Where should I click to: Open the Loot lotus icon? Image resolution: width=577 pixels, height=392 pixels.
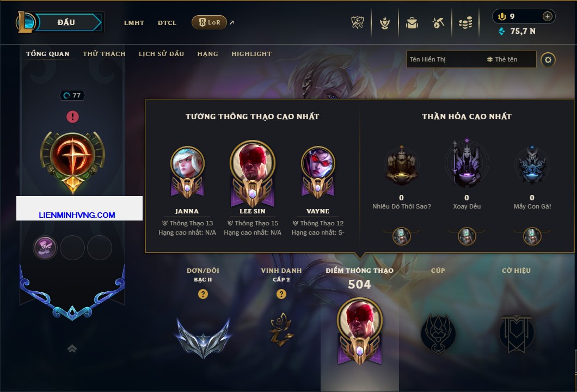point(385,23)
